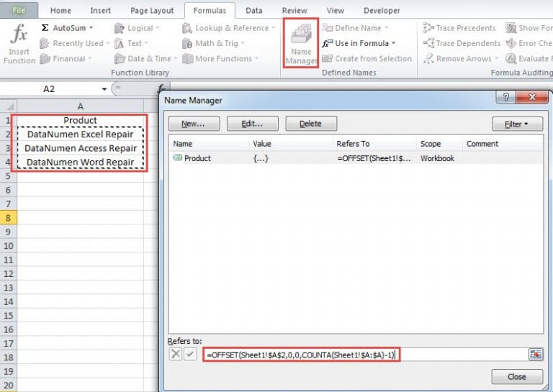Screen dimensions: 553x392
Task: Switch to the Home tab
Action: pyautogui.click(x=60, y=11)
